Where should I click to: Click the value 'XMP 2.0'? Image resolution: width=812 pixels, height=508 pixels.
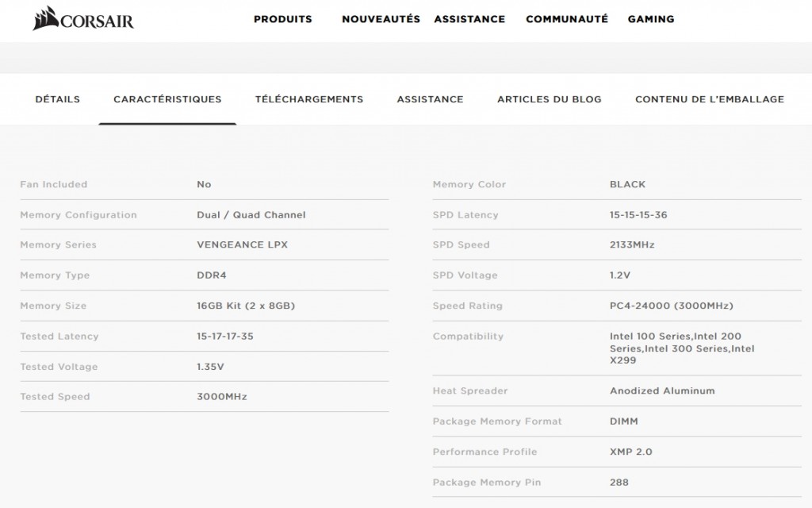coord(630,452)
